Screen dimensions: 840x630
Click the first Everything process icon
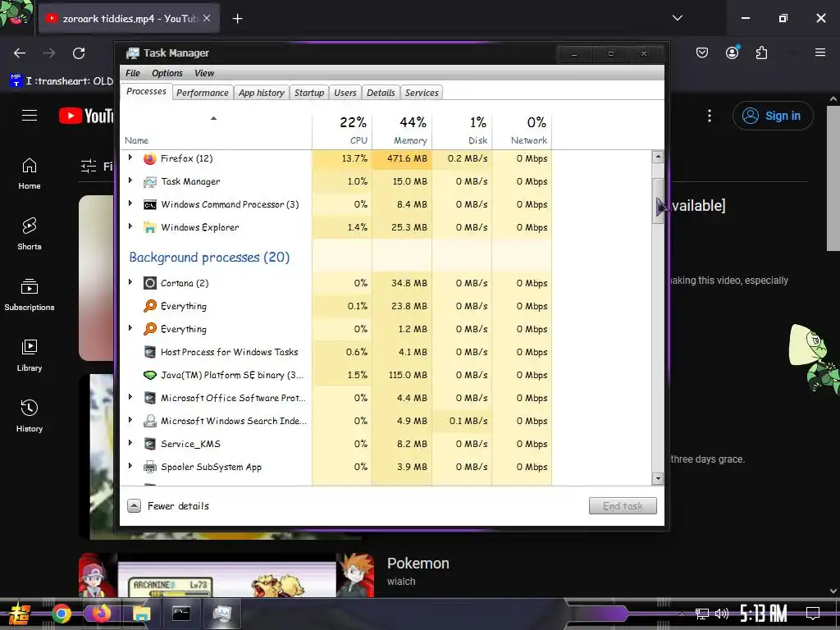coord(150,306)
